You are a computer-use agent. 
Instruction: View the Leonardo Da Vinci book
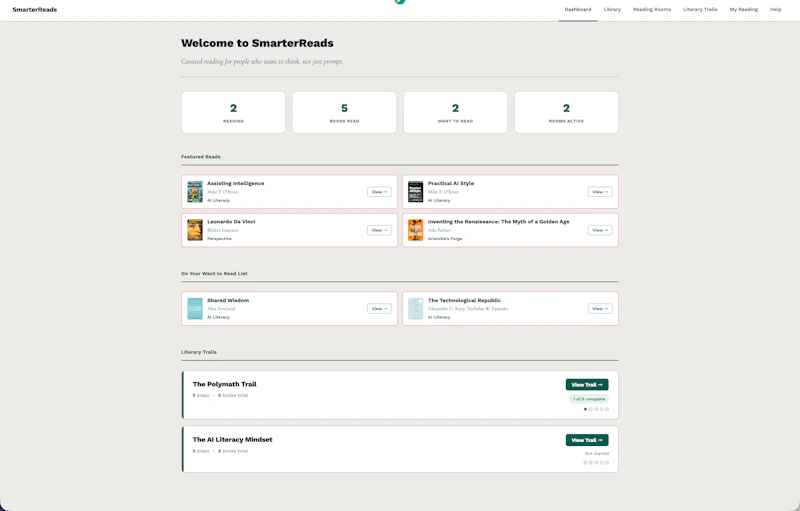(x=379, y=230)
